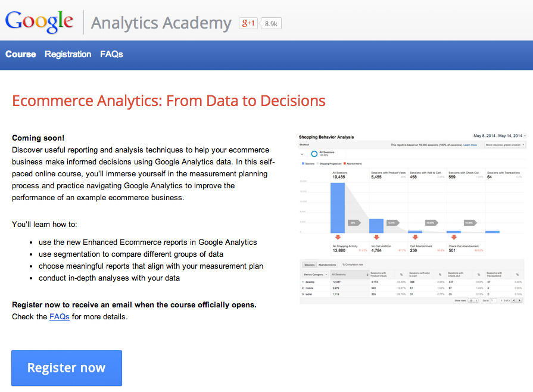Open the Course tab
The image size is (533, 392).
(x=21, y=54)
